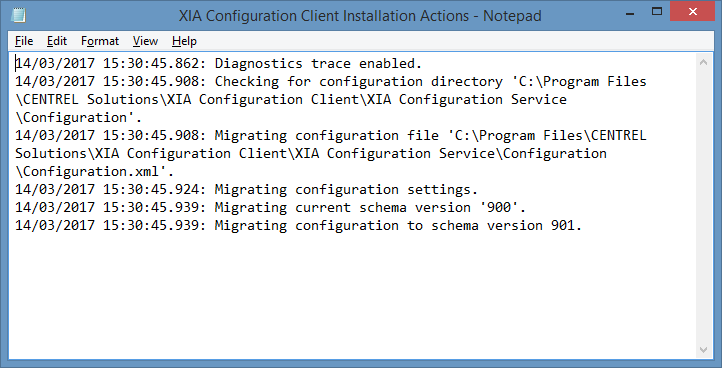Image resolution: width=722 pixels, height=368 pixels.
Task: Click on schema version '900' text
Action: pyautogui.click(x=498, y=207)
